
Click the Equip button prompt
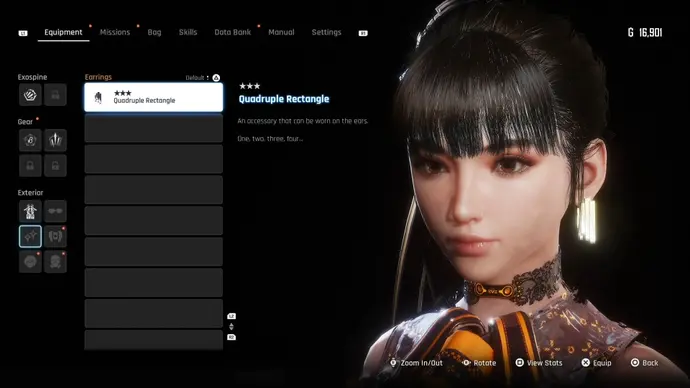[597, 363]
